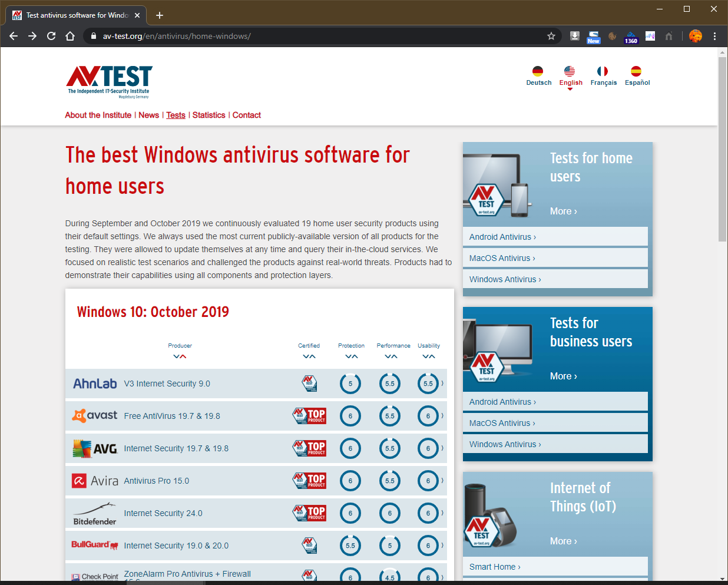Open home users Android Antivirus link

pyautogui.click(x=555, y=237)
